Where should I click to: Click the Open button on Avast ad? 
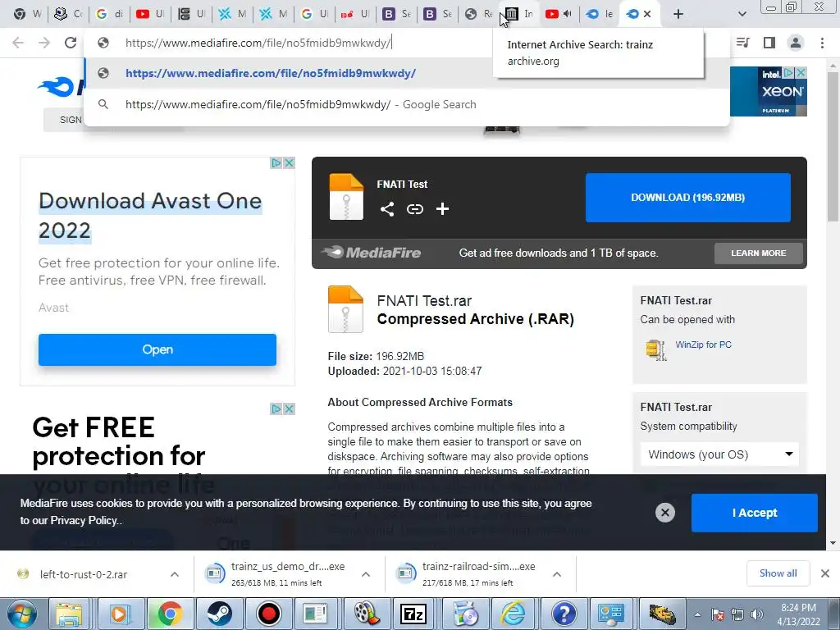click(x=157, y=349)
